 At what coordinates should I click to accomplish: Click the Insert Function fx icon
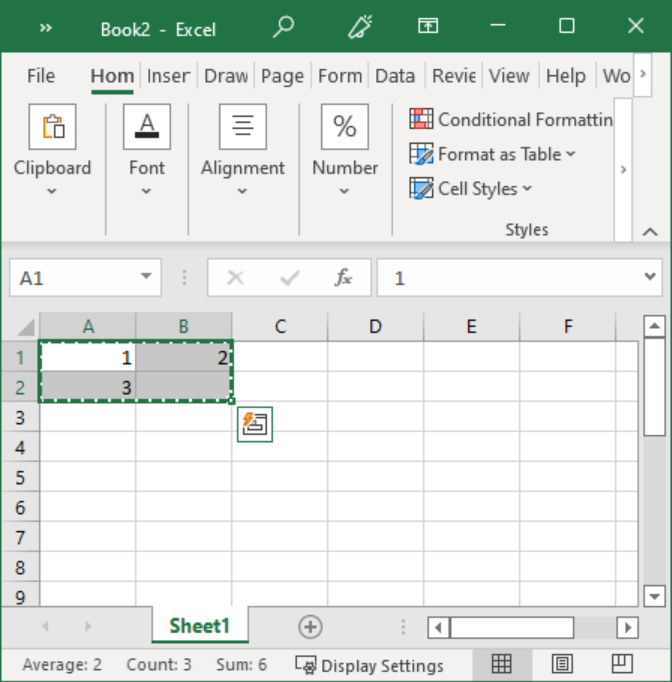click(343, 278)
